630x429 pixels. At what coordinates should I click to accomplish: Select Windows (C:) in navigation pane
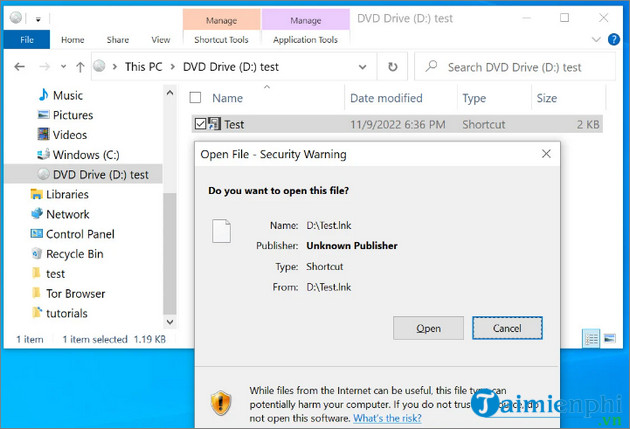click(x=86, y=155)
